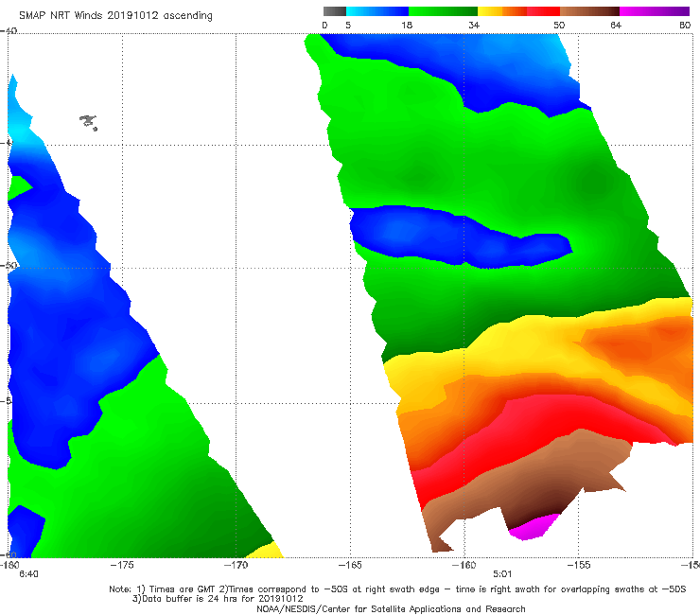Viewport: 700px width, 615px height.
Task: Click the -50 latitude label on the left axis
Action: click(9, 265)
